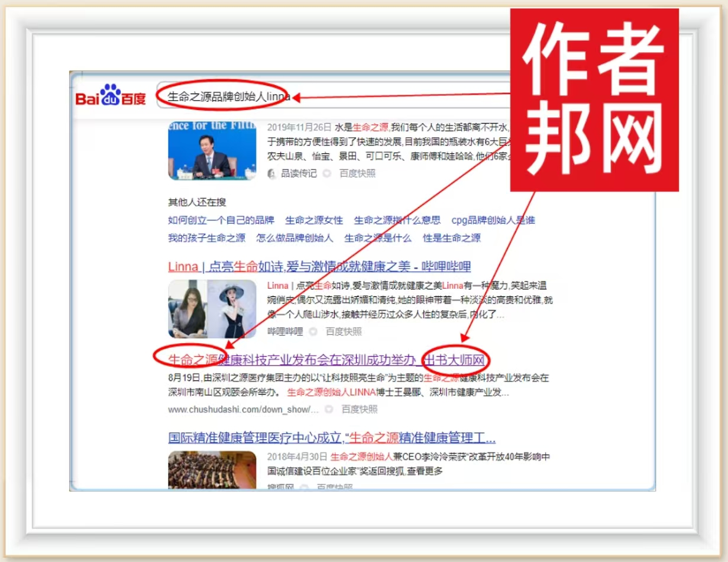This screenshot has width=728, height=562.
Task: Open 百度快照 next to 哔哩哔哩 source
Action: [344, 331]
